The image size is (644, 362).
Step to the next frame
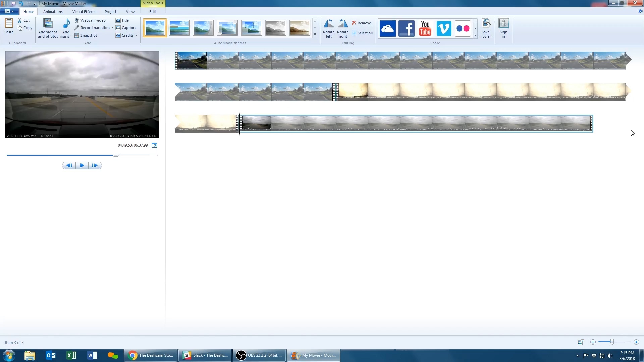(95, 165)
